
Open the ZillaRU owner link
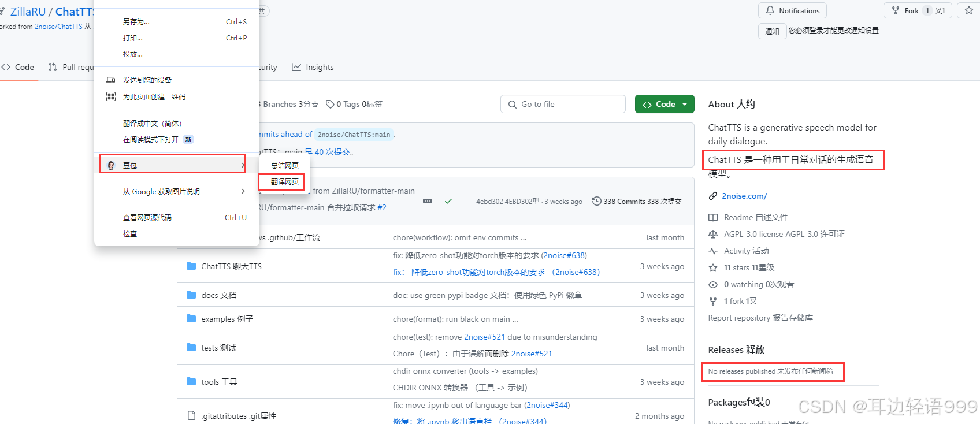pyautogui.click(x=28, y=12)
